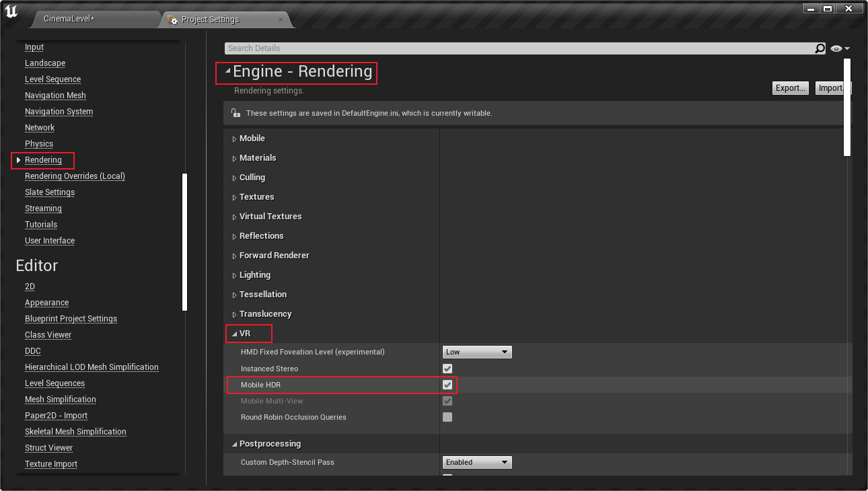Collapse the Postprocessing section
Screen dimensions: 868x491
click(x=234, y=444)
